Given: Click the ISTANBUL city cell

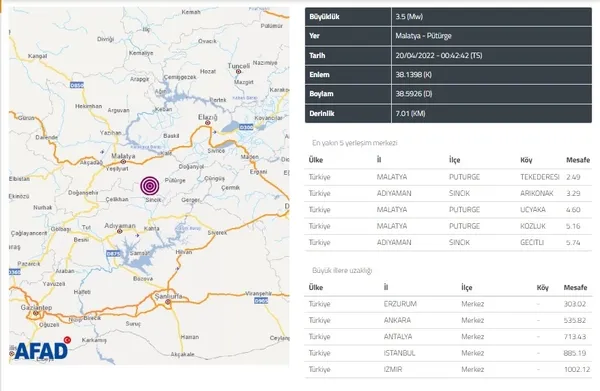Looking at the screenshot, I should tap(399, 353).
